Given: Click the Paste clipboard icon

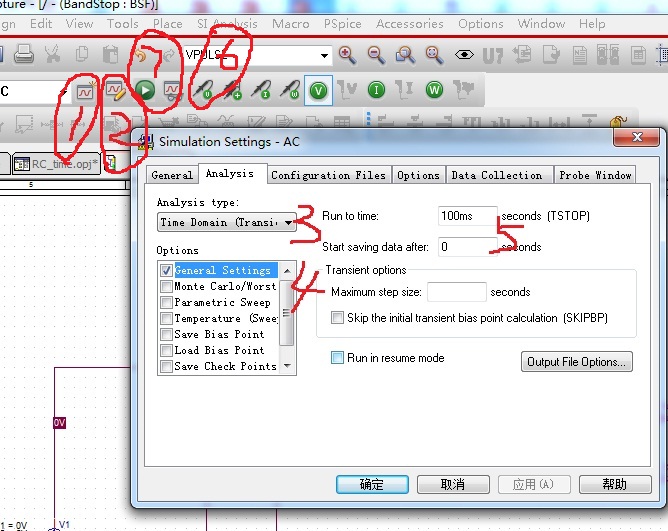Looking at the screenshot, I should coord(111,55).
